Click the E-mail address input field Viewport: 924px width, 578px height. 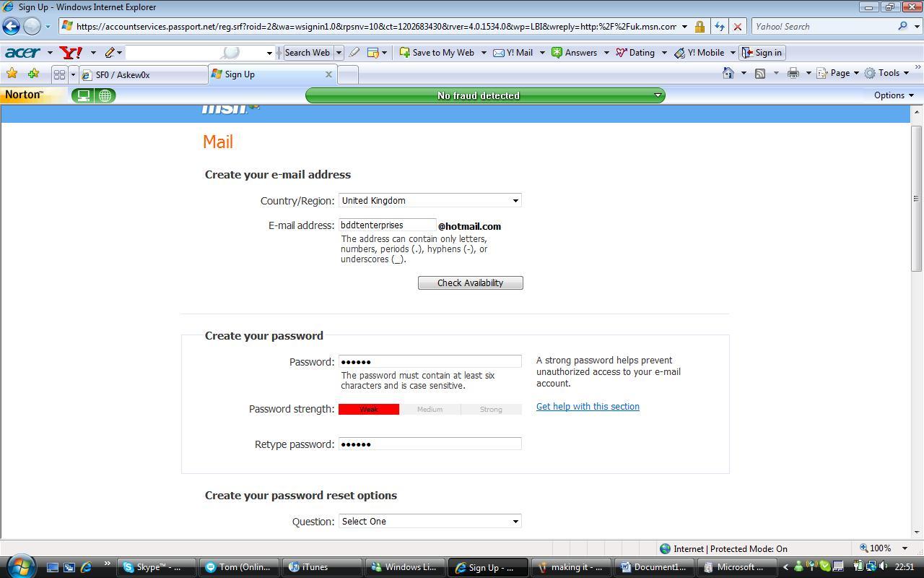pyautogui.click(x=387, y=225)
